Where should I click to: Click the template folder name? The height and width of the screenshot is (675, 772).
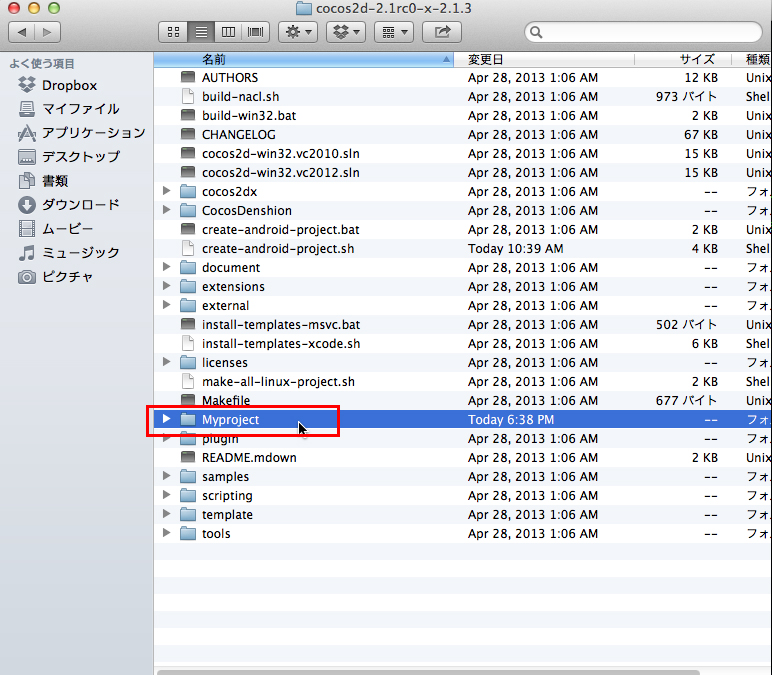point(227,514)
